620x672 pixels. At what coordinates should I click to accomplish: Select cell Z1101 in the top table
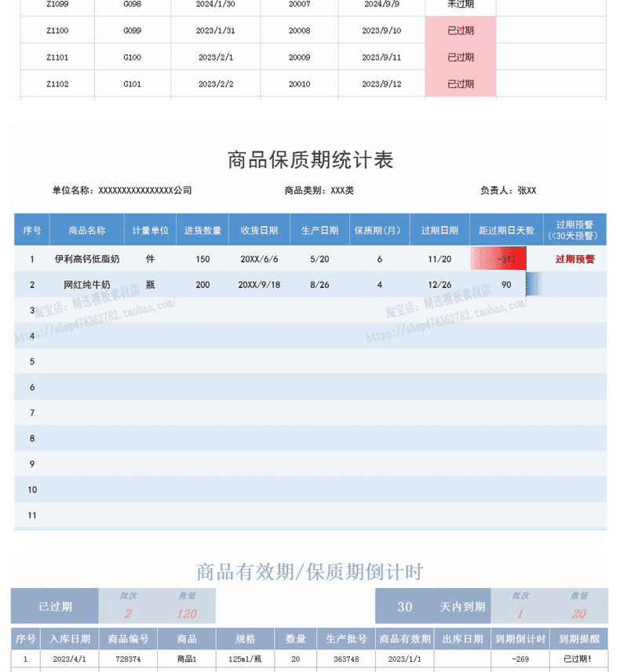[57, 57]
